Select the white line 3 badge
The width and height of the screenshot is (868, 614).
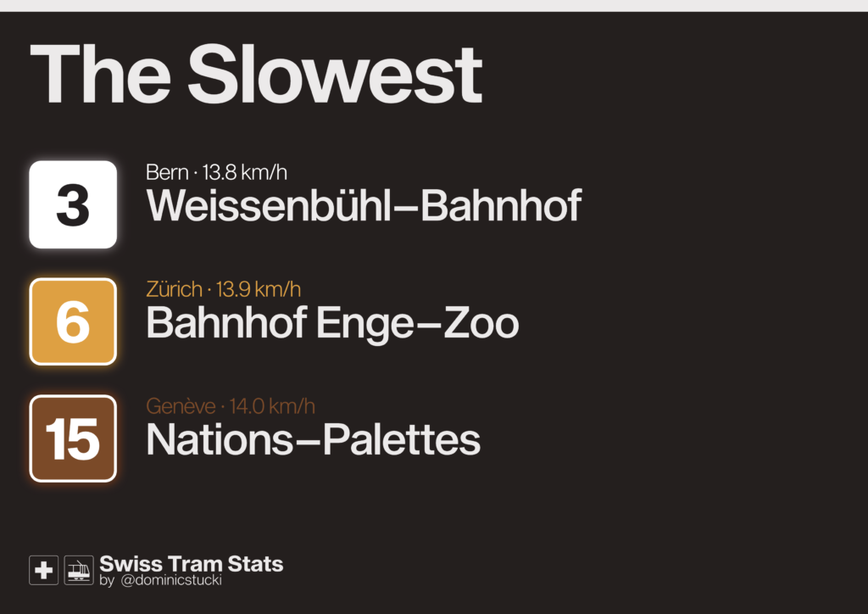pyautogui.click(x=73, y=204)
